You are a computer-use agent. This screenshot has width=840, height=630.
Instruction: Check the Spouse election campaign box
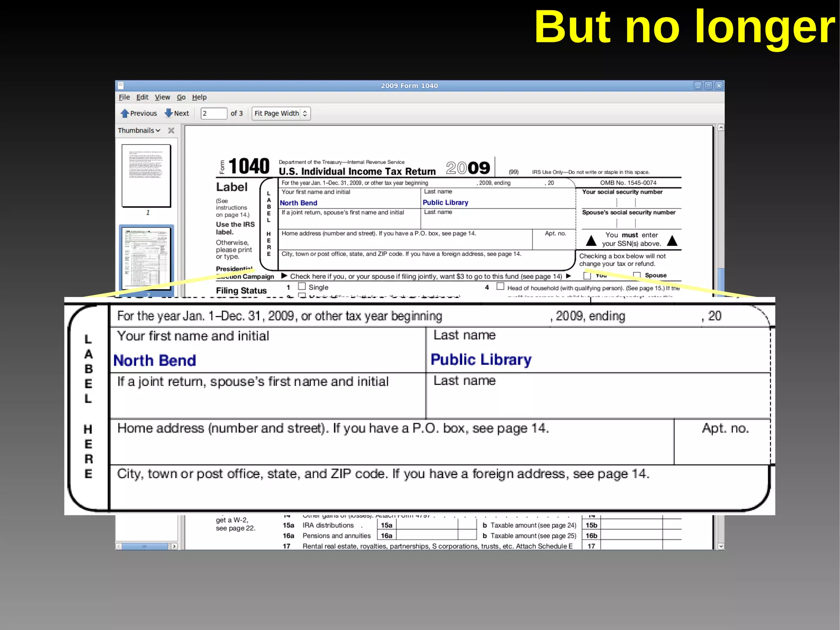point(637,275)
